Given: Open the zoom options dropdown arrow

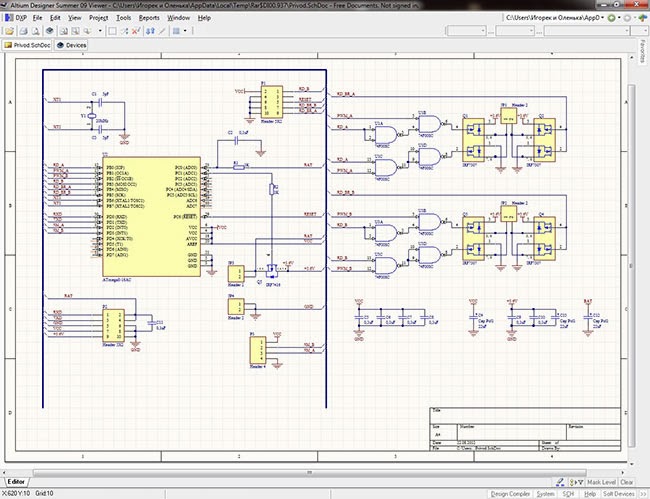Looking at the screenshot, I should (100, 31).
